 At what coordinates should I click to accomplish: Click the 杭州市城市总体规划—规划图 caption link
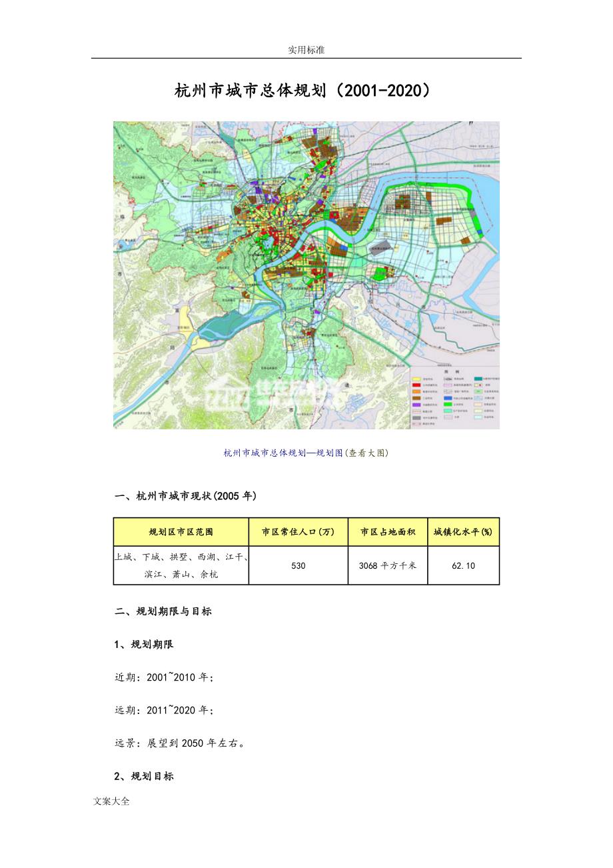pos(283,453)
